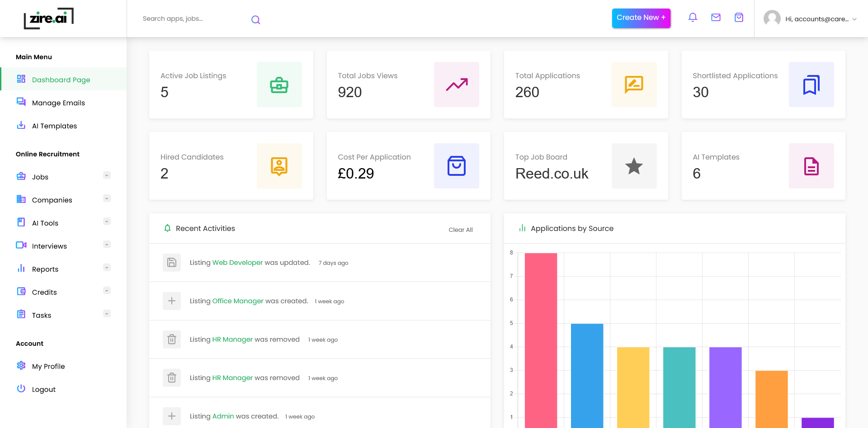Click the AI Templates document card icon
868x428 pixels.
811,166
